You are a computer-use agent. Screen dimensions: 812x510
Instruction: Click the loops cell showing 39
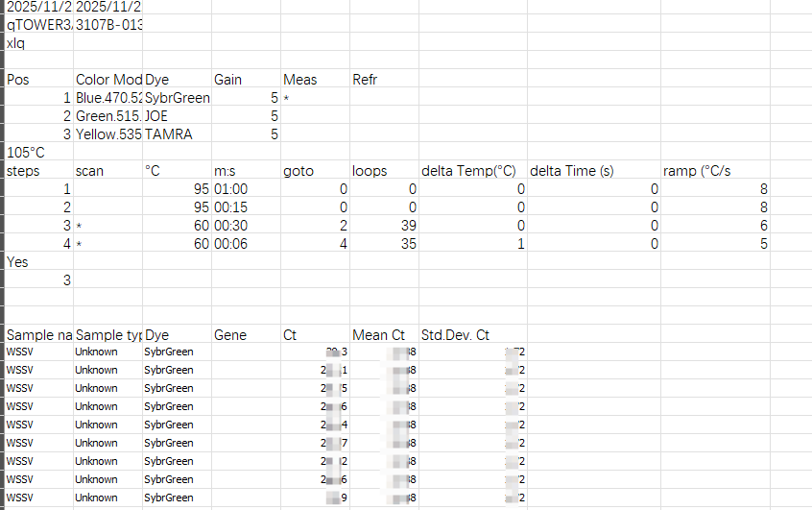[383, 226]
